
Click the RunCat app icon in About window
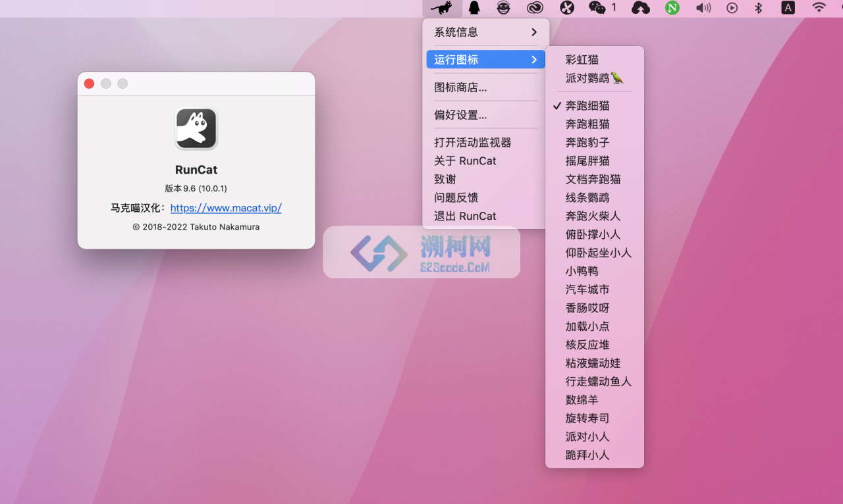196,128
